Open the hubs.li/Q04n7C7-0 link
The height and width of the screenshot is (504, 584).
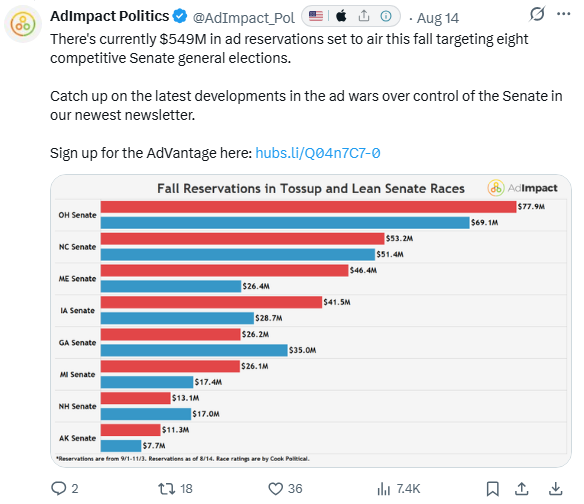318,153
